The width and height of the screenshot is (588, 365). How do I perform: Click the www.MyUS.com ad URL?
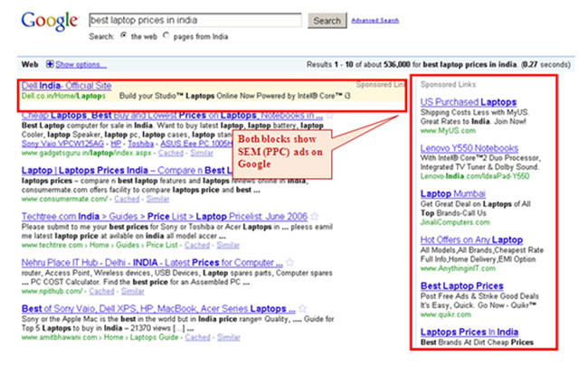click(448, 131)
